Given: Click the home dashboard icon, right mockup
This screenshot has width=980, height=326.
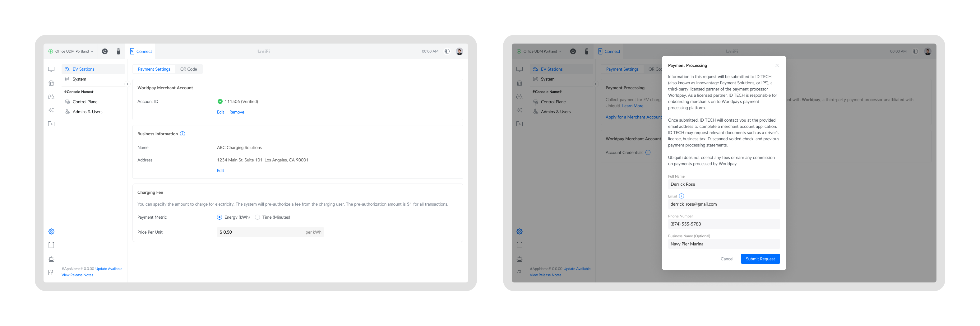Looking at the screenshot, I should click(x=520, y=83).
